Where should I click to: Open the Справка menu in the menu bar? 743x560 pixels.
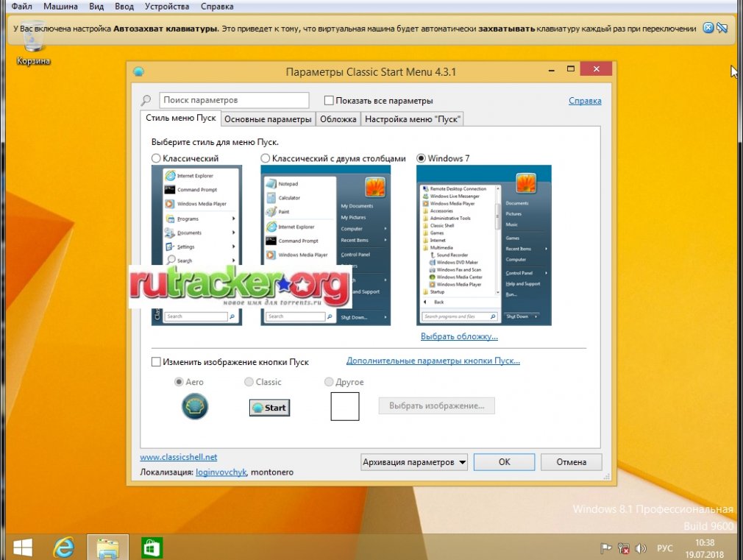[x=217, y=6]
